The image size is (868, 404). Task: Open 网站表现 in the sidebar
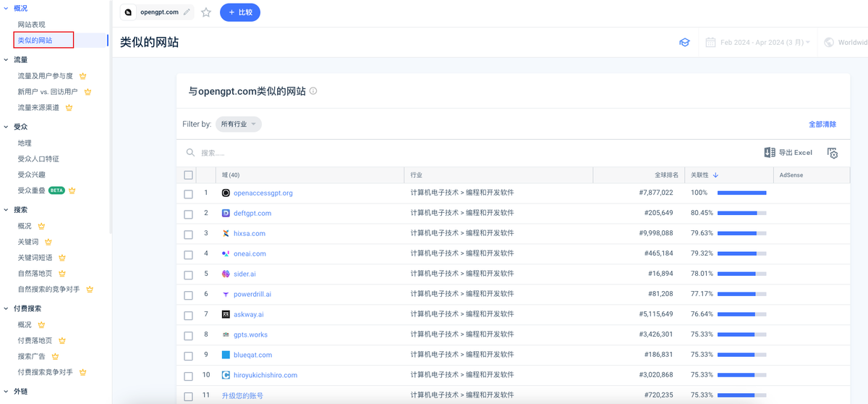click(32, 25)
